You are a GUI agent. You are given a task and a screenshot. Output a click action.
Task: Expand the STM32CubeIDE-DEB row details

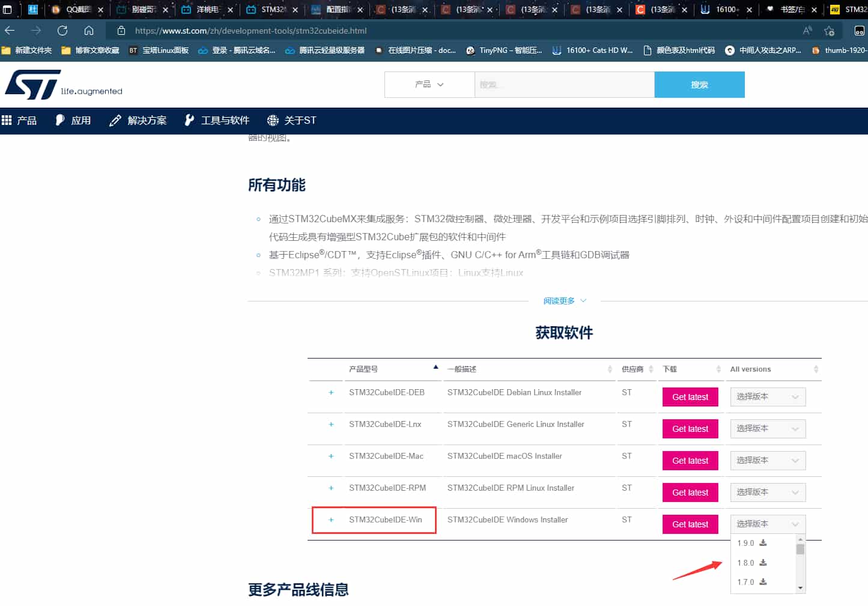click(331, 393)
